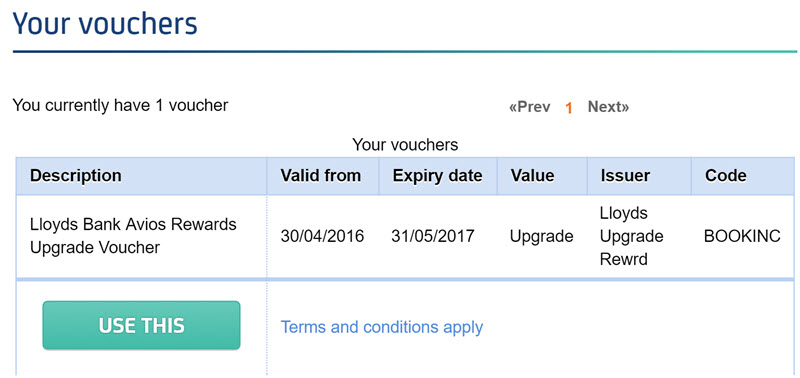Click the Your vouchers table caption

405,145
